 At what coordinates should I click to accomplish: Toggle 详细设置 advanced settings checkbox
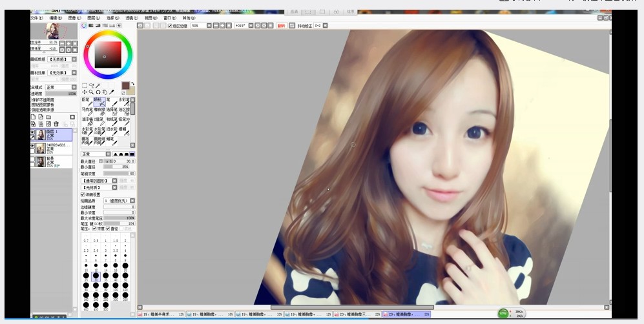[x=83, y=194]
